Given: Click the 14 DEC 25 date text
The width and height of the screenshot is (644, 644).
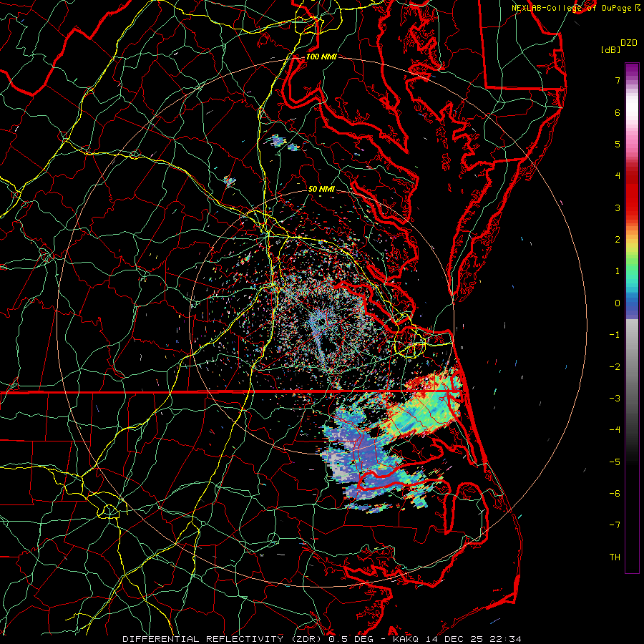Looking at the screenshot, I should [x=453, y=639].
